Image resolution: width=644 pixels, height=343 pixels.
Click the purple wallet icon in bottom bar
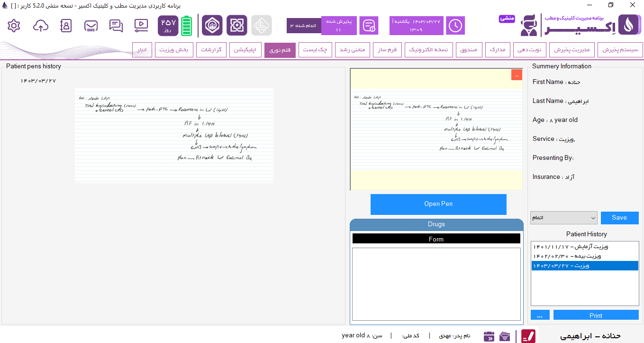point(506,336)
